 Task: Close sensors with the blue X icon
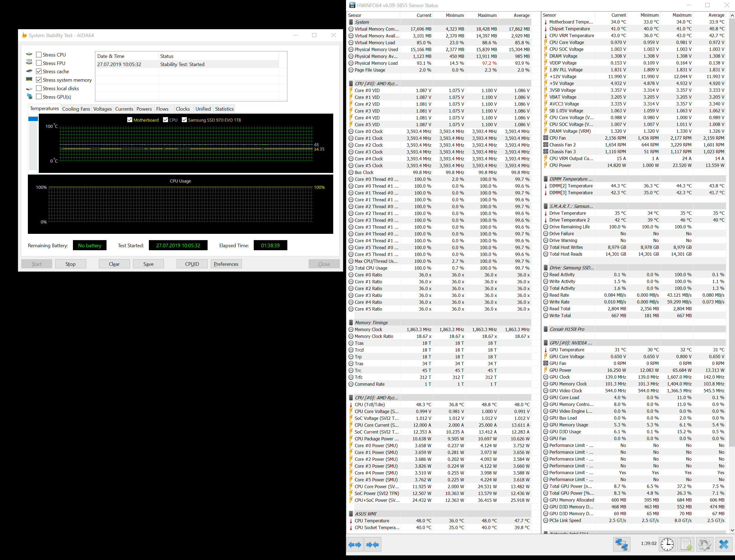pyautogui.click(x=723, y=544)
